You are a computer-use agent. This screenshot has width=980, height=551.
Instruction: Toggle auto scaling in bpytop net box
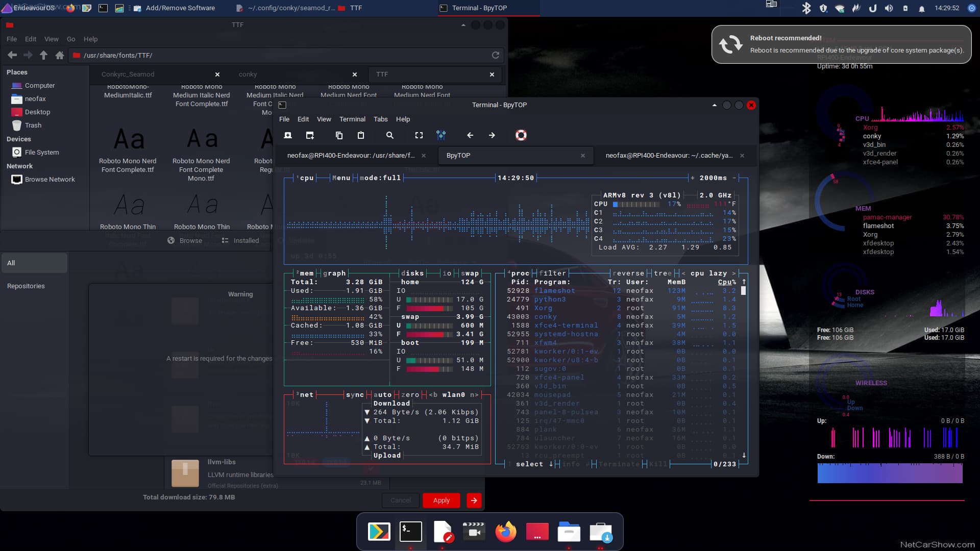click(x=382, y=395)
